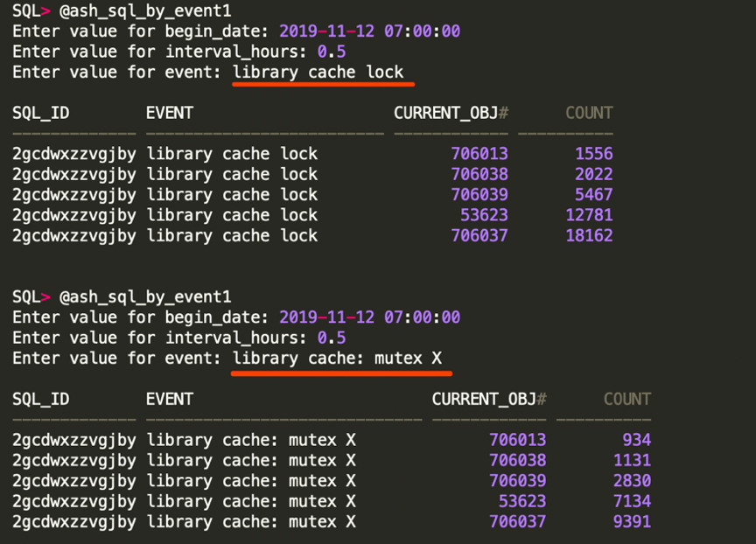Click the count value 7134
The image size is (756, 544).
[x=632, y=501]
